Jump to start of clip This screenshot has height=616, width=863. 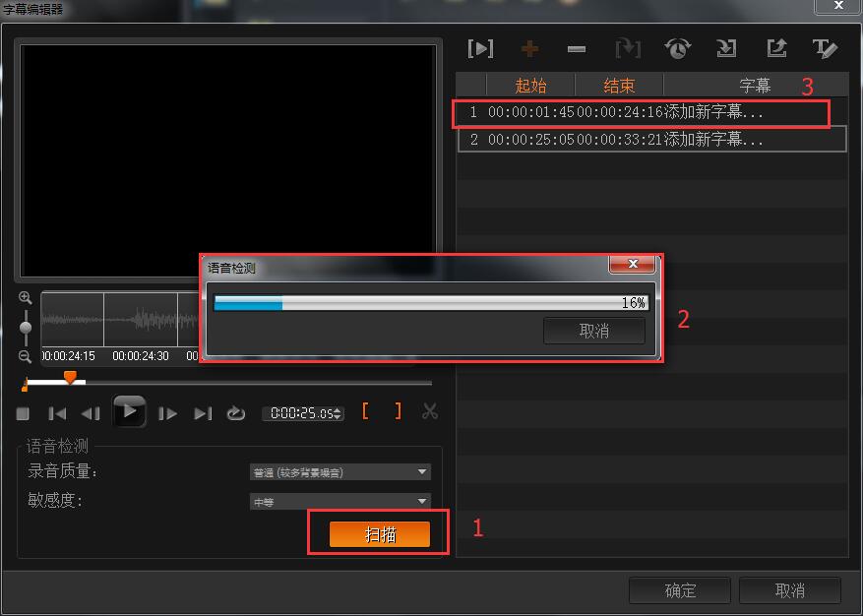pos(57,413)
